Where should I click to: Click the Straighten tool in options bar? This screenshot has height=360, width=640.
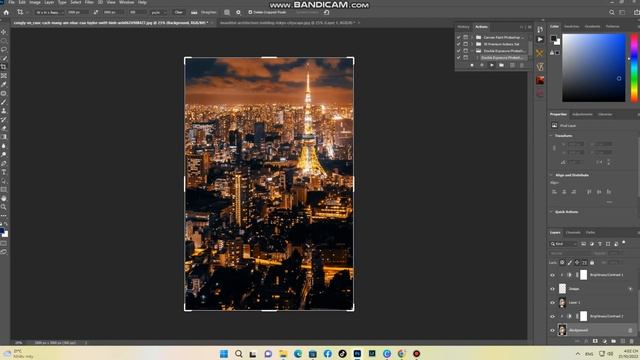(x=204, y=12)
